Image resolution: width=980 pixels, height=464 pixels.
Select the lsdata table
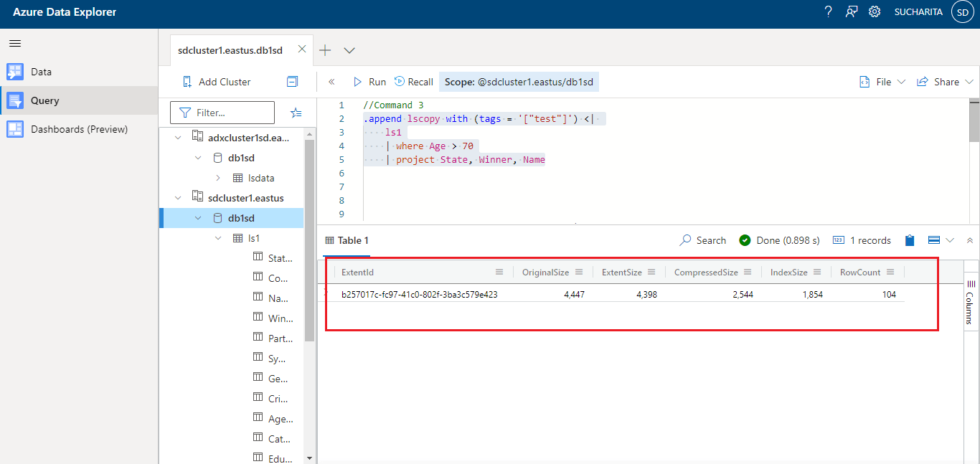pos(261,178)
